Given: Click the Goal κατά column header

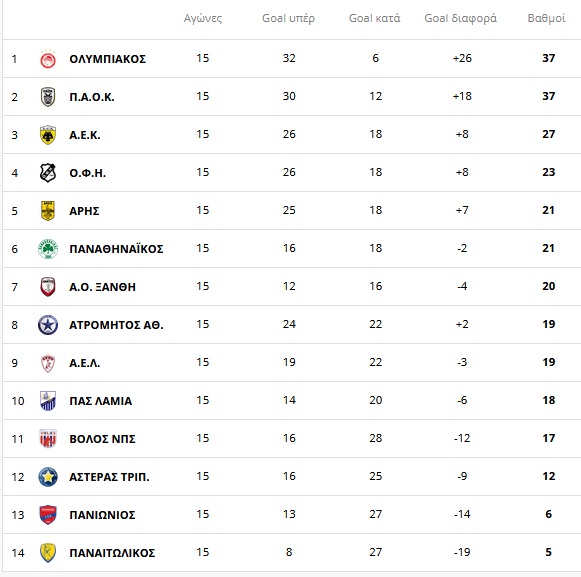Looking at the screenshot, I should tap(375, 18).
